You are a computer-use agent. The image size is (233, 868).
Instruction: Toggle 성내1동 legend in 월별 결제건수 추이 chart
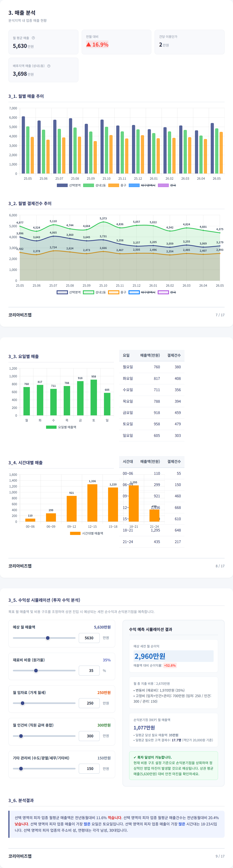point(94,292)
